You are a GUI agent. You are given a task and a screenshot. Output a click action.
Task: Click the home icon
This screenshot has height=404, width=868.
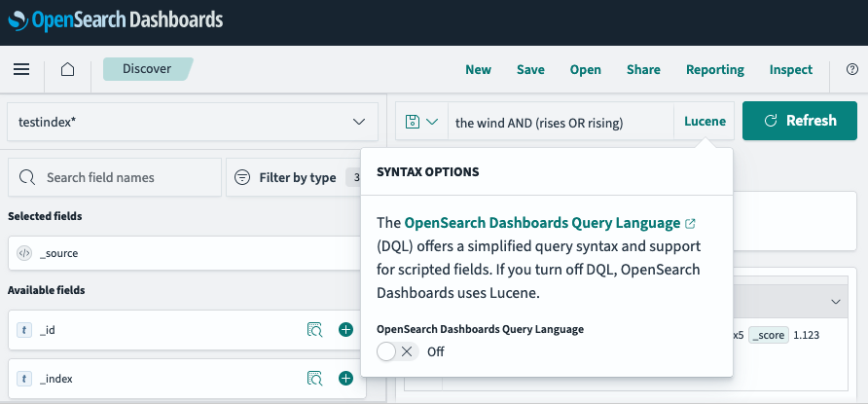(67, 69)
